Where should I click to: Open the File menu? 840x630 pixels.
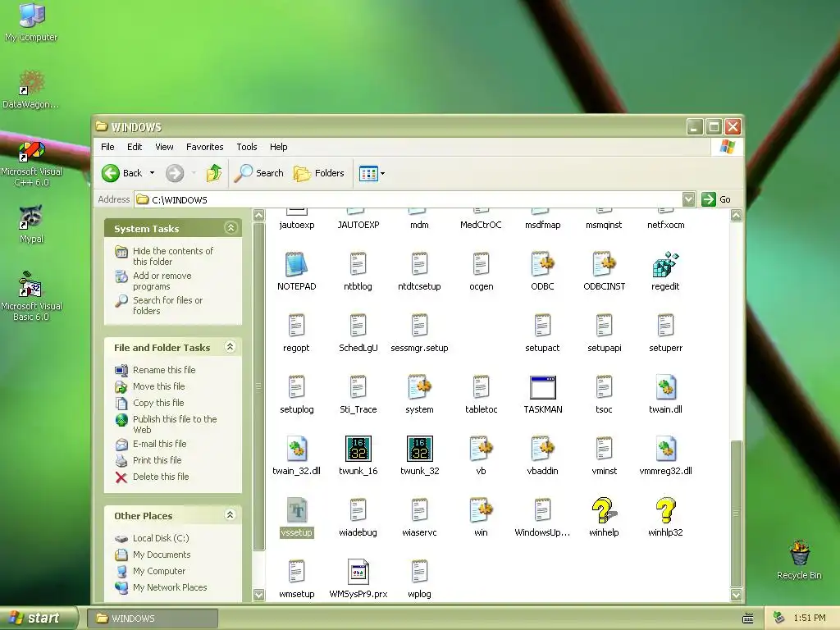click(x=107, y=147)
